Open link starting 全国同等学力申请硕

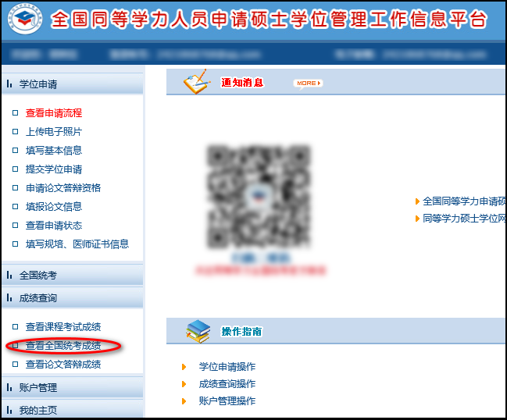click(x=464, y=201)
